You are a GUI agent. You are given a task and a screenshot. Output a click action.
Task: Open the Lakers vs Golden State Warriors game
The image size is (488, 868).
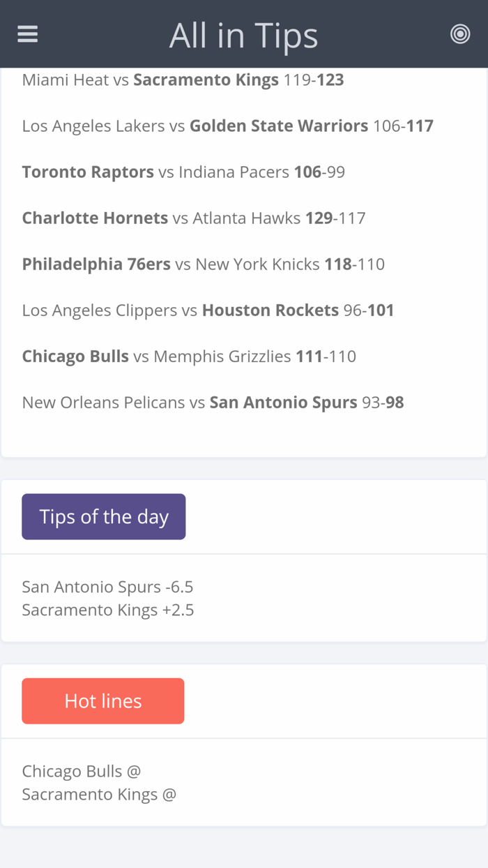pyautogui.click(x=228, y=126)
